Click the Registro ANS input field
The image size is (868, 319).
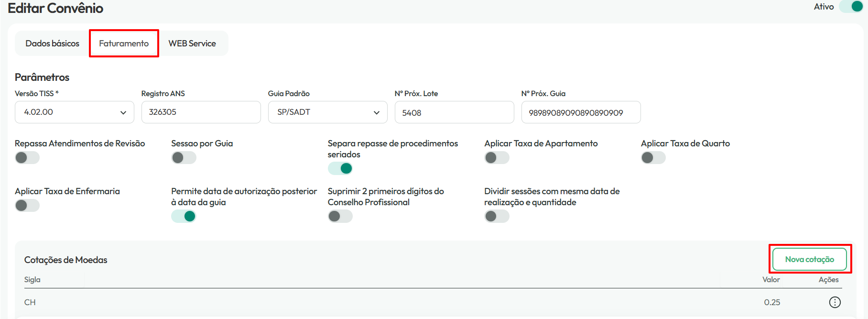(201, 112)
